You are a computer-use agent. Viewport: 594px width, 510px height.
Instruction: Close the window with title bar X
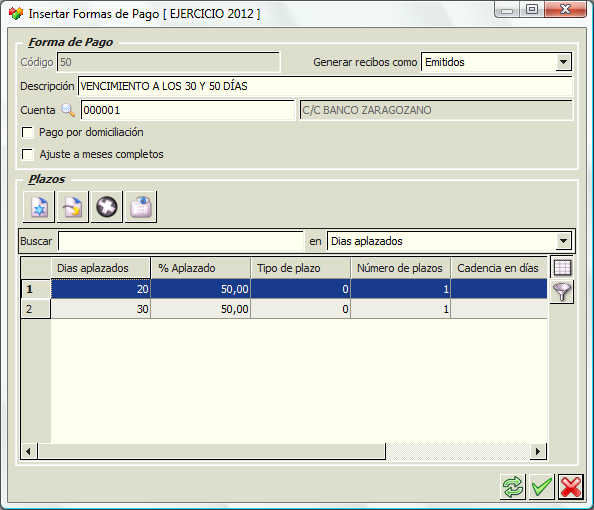click(x=565, y=10)
